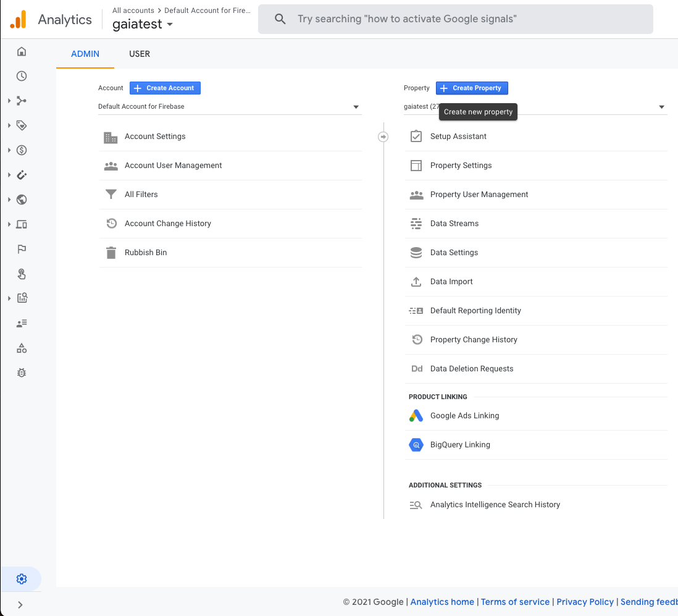Open the bug DebugView sidebar icon

click(22, 373)
